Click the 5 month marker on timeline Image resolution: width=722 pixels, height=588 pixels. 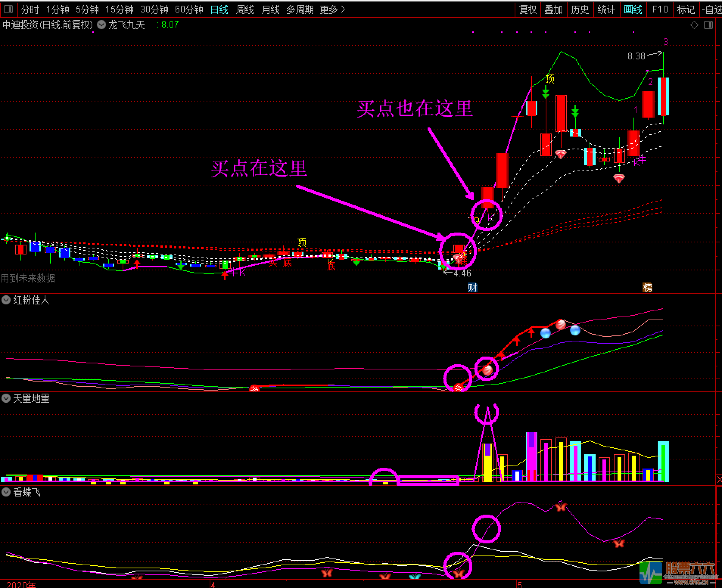click(520, 584)
